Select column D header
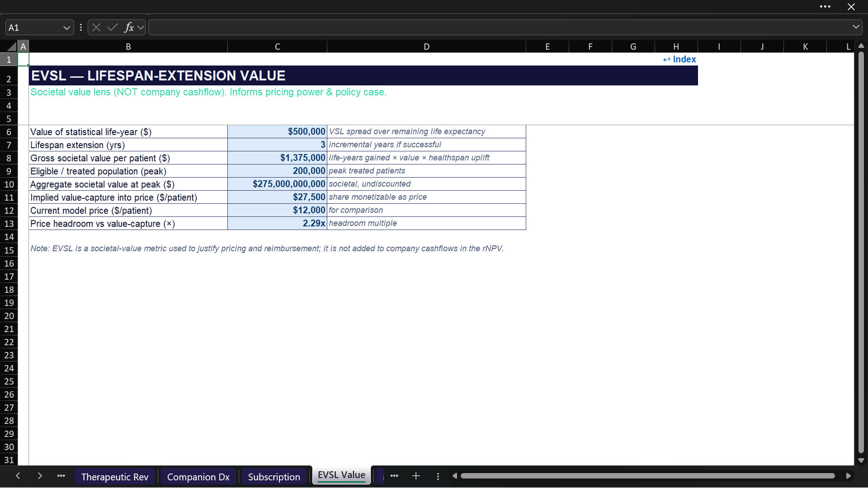The image size is (868, 488). 426,47
